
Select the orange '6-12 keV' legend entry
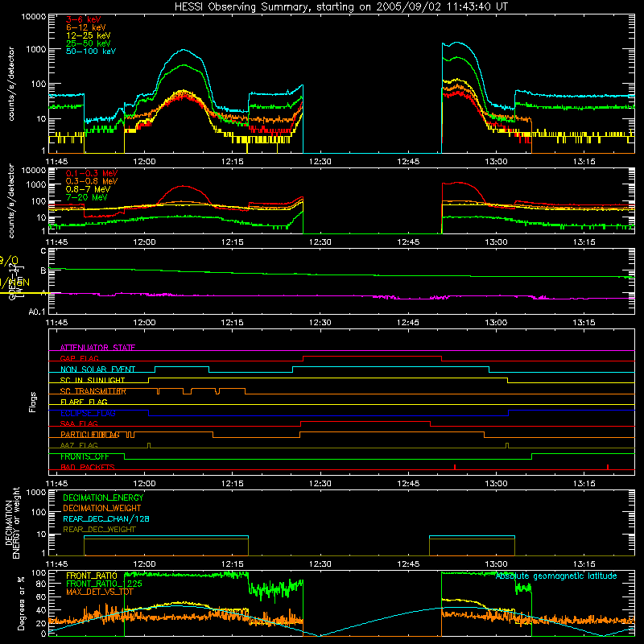pos(85,27)
